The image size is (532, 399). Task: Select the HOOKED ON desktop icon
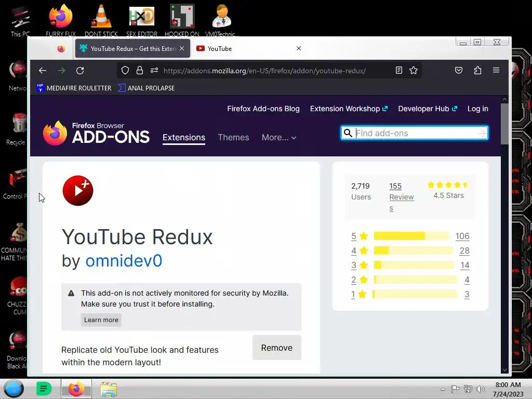(182, 20)
